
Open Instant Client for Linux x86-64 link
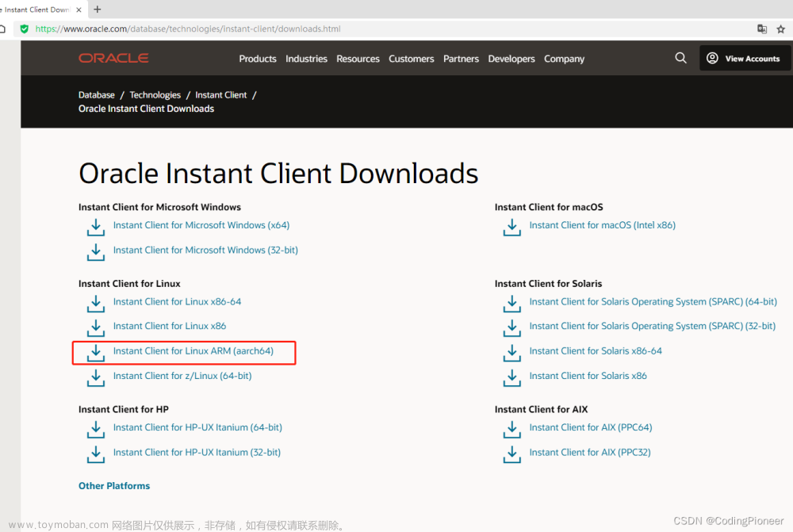(177, 301)
